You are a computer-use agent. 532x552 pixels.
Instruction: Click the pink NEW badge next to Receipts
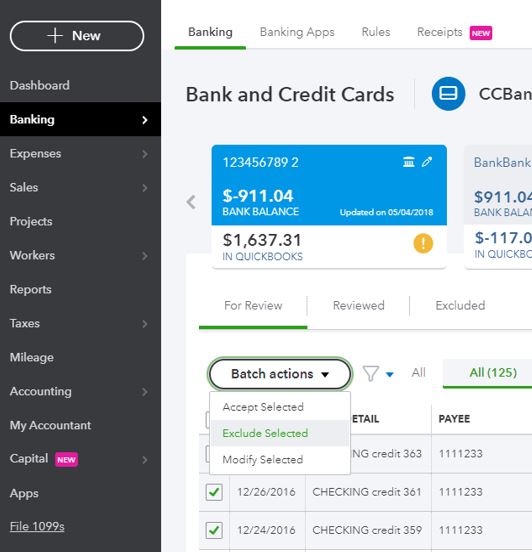pos(481,33)
